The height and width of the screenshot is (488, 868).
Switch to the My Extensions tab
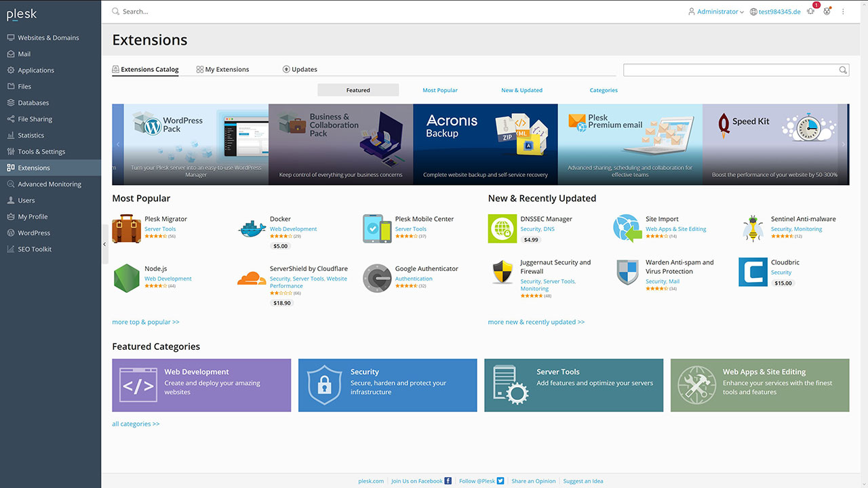(222, 69)
